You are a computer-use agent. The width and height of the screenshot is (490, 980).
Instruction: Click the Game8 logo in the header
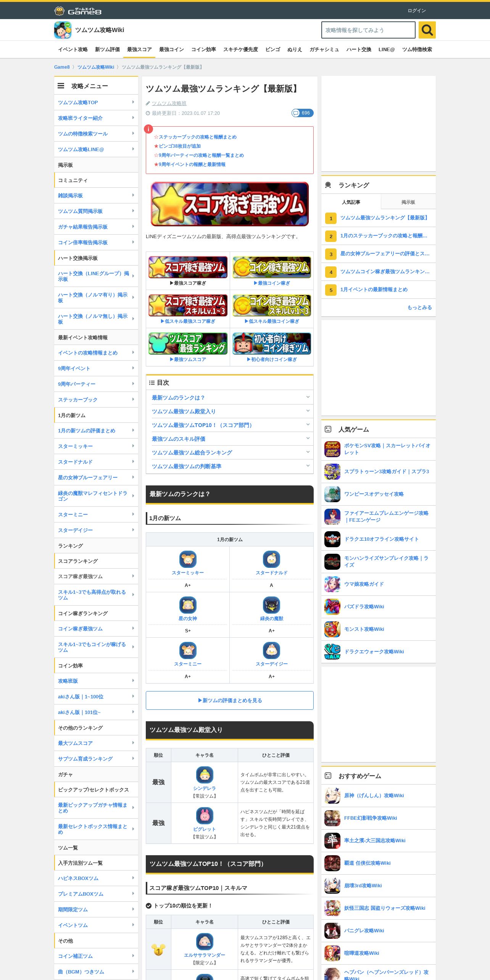click(x=78, y=11)
